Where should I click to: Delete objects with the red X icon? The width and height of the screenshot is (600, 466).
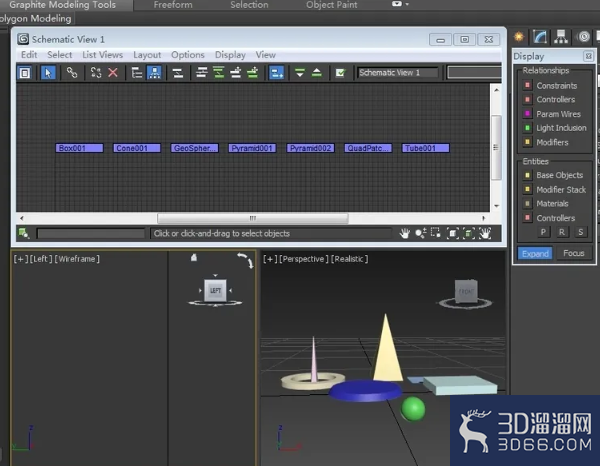click(113, 73)
